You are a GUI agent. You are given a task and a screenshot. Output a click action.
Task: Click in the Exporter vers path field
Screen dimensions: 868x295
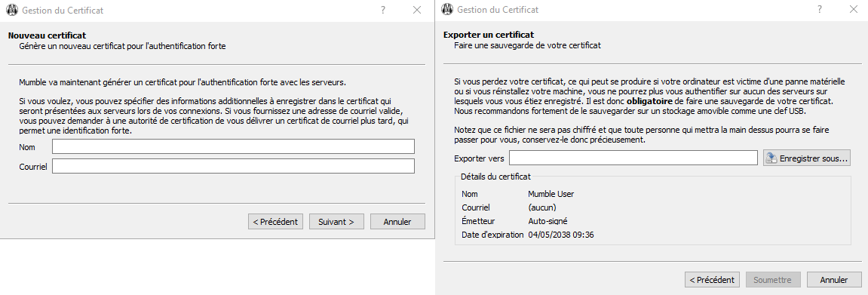coord(633,158)
